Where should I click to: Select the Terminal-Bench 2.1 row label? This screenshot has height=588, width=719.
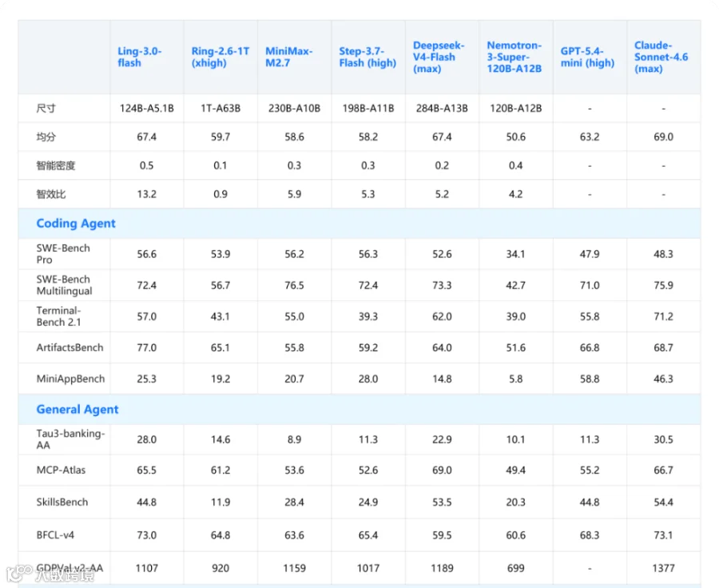(x=58, y=316)
